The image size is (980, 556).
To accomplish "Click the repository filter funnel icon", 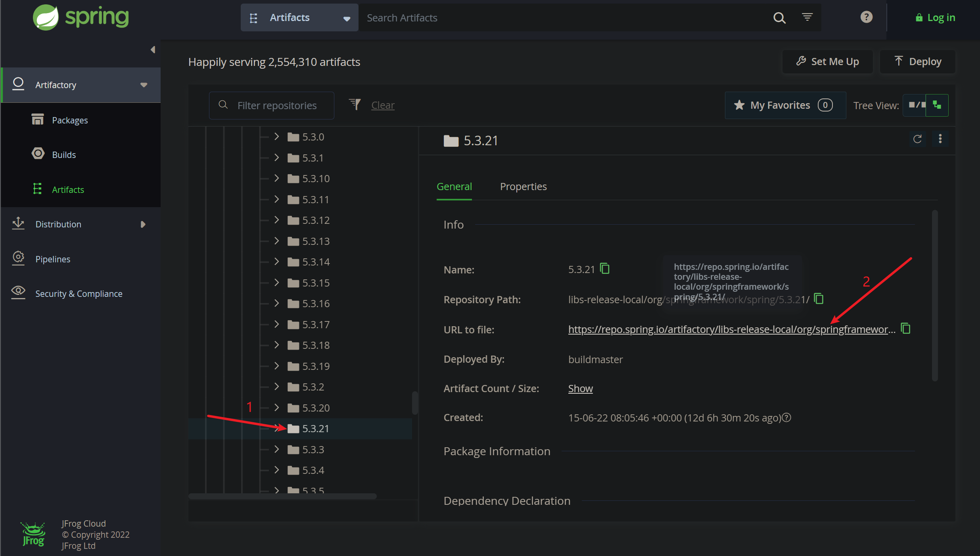I will click(355, 104).
